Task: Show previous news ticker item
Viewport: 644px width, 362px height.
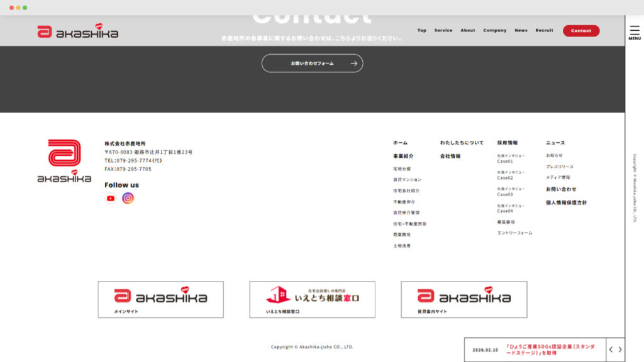Action: tap(611, 350)
